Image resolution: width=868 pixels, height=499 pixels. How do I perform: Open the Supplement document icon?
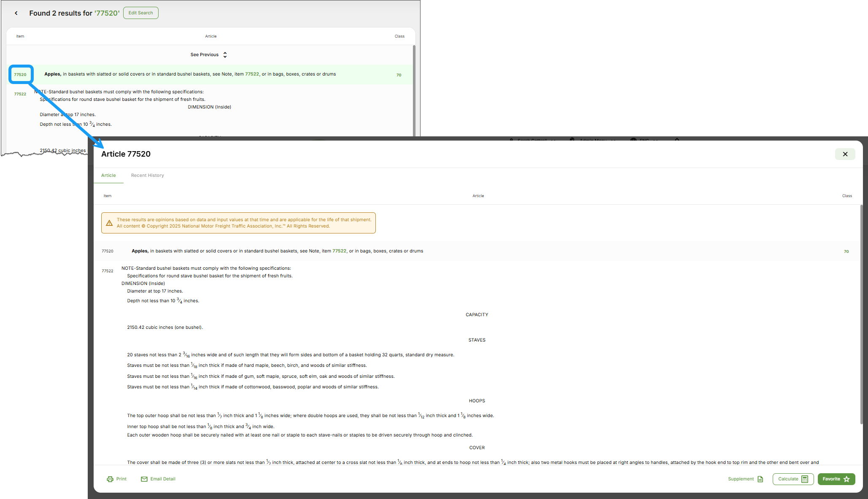coord(760,479)
